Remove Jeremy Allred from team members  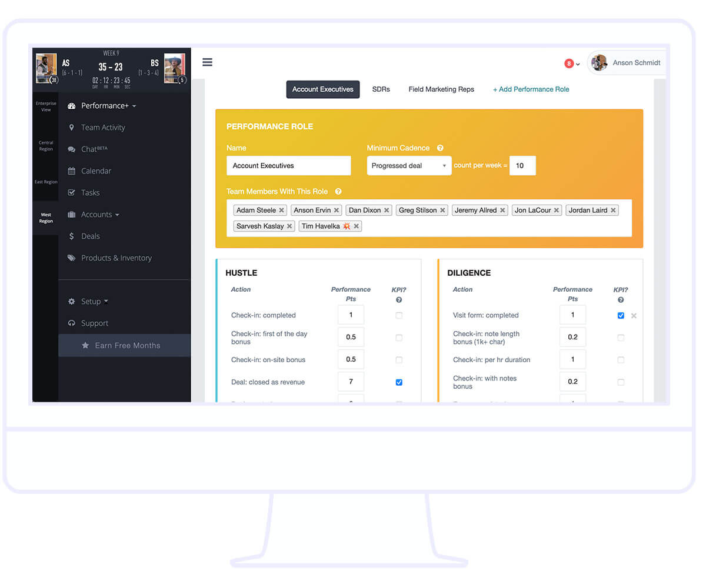(502, 211)
